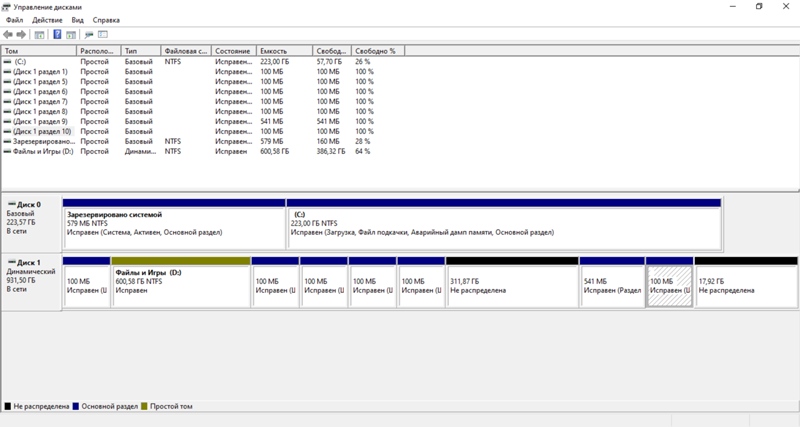The width and height of the screenshot is (800, 427).
Task: Toggle the action pane toolbar icon
Action: [71, 35]
